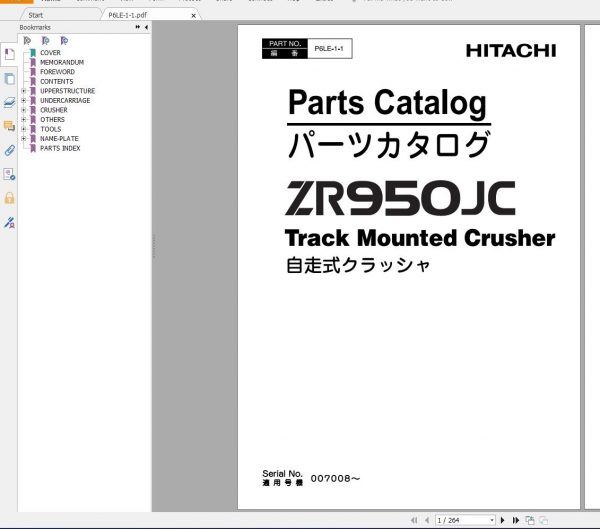Click the HITACHI logo on the page
The width and height of the screenshot is (600, 529).
pos(511,51)
